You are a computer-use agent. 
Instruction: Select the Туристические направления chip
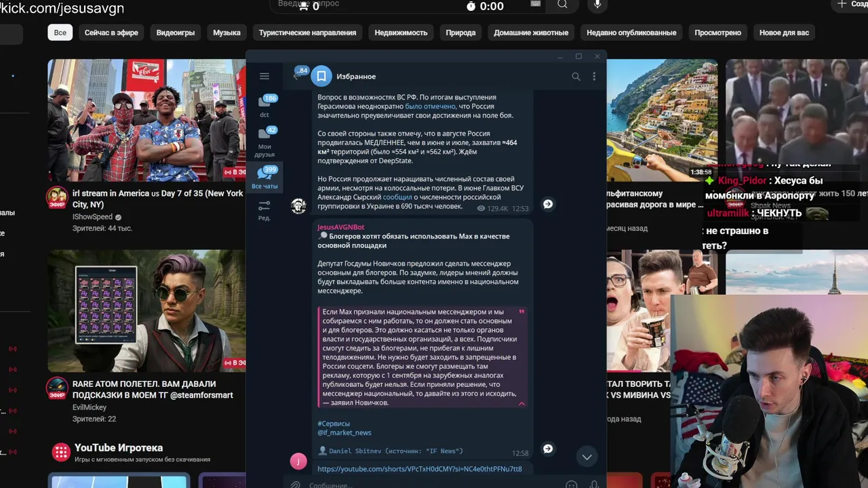pyautogui.click(x=307, y=33)
